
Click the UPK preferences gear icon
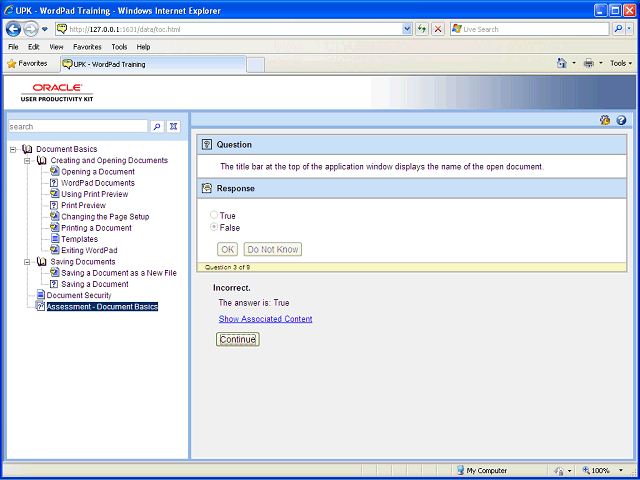pos(605,120)
